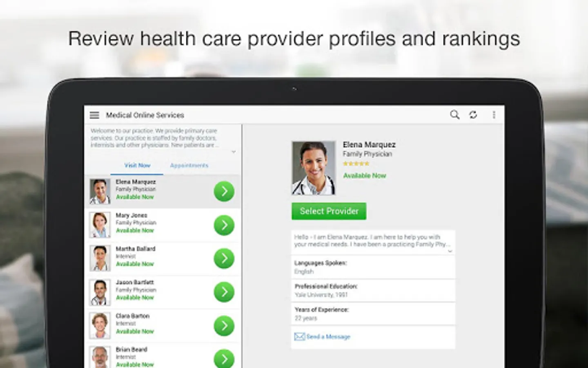The height and width of the screenshot is (368, 588).
Task: Open the hamburger navigation menu
Action: pos(94,115)
